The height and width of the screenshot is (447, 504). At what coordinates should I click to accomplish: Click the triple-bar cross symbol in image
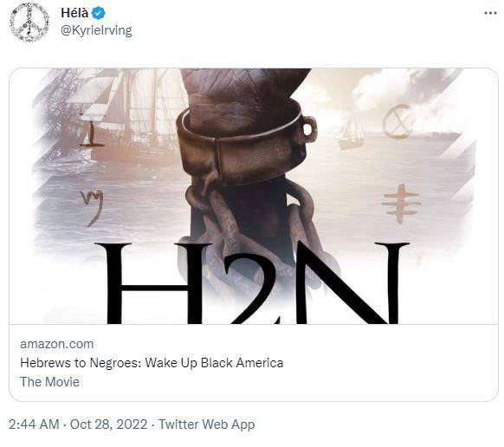click(401, 204)
